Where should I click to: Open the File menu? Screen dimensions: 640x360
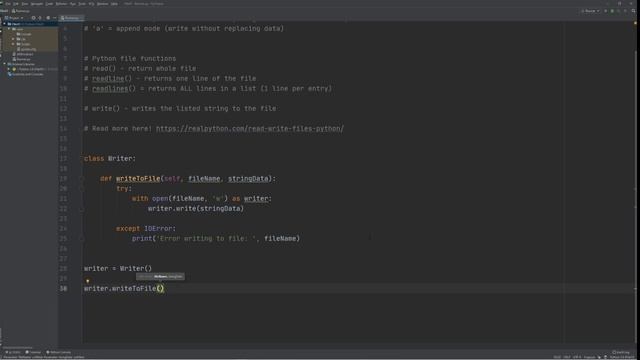tap(8, 4)
